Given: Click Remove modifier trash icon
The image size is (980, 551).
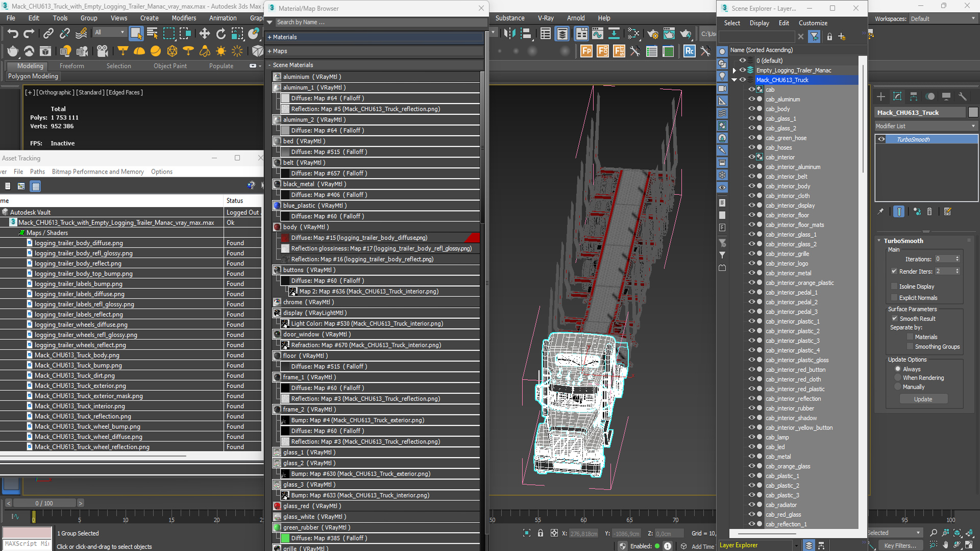Looking at the screenshot, I should [929, 212].
